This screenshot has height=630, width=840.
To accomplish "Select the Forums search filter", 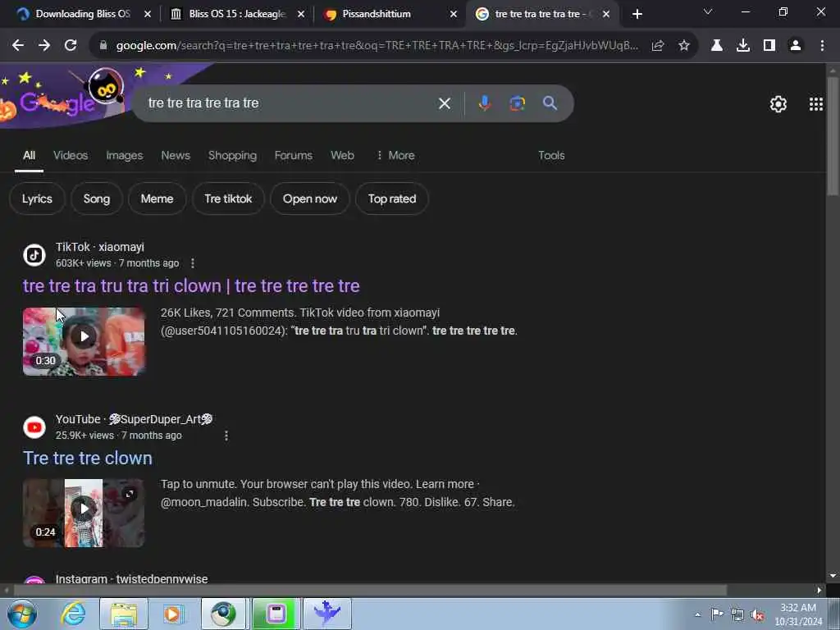I will tap(293, 155).
